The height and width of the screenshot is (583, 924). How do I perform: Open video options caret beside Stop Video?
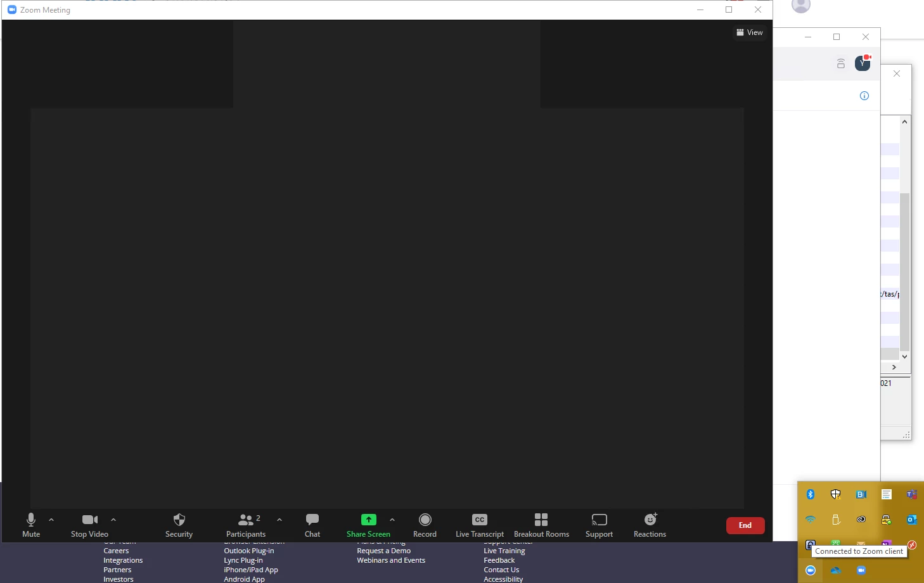[x=113, y=520]
